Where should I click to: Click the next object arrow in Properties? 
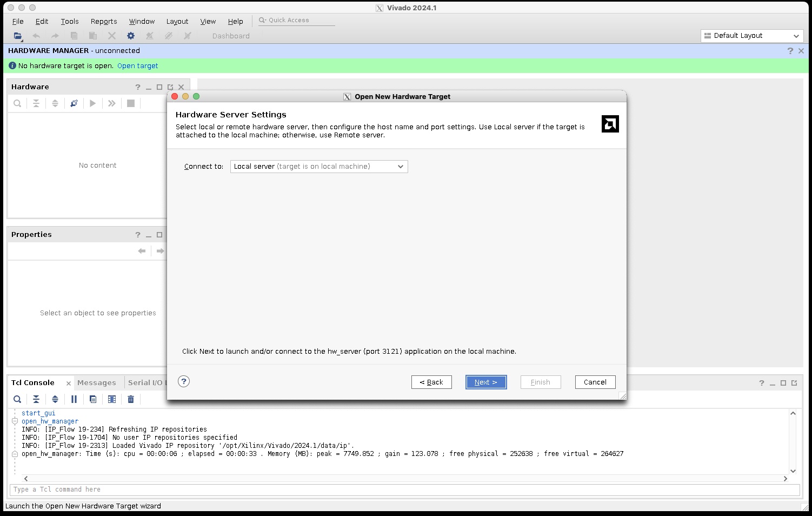click(x=160, y=251)
